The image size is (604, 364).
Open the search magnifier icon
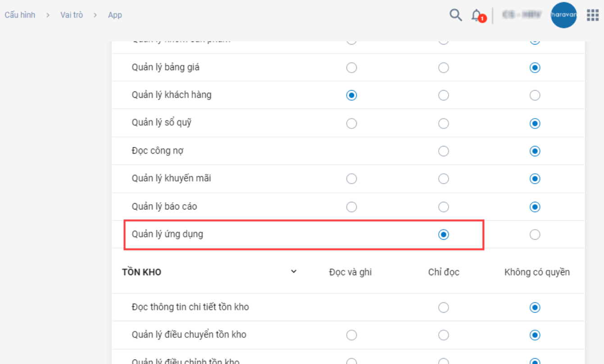[x=455, y=15]
